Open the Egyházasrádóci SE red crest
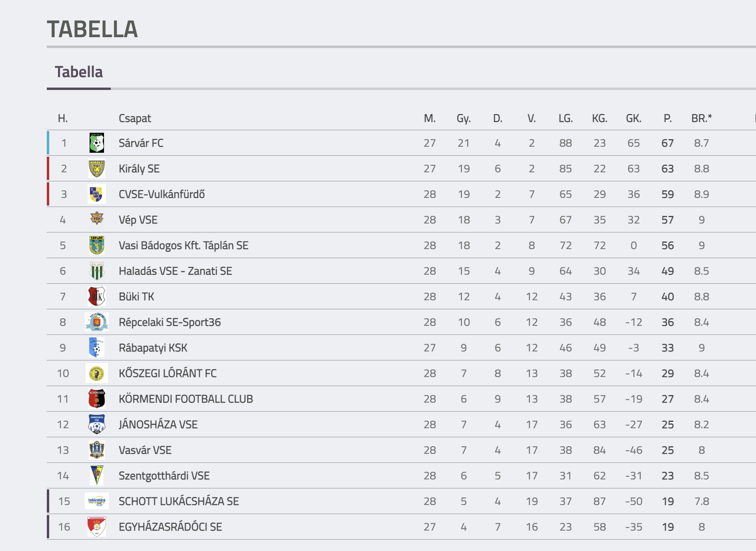Viewport: 756px width, 551px height. click(96, 527)
